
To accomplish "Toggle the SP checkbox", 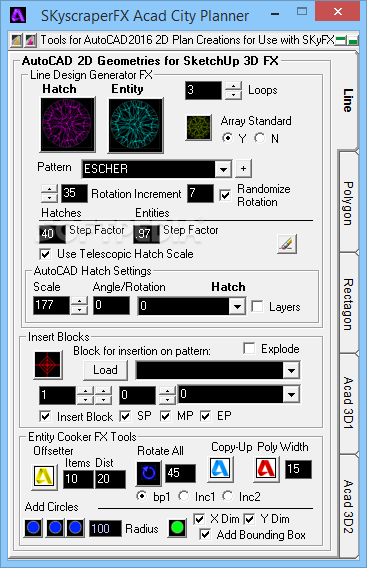I will point(125,416).
